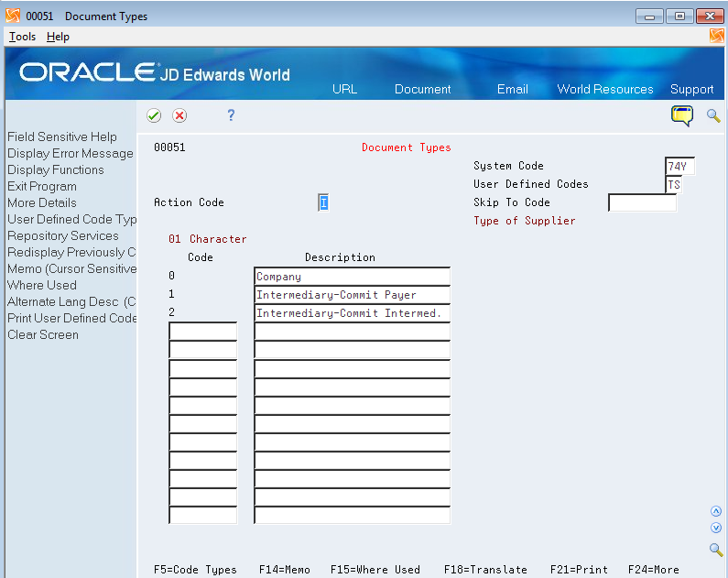The width and height of the screenshot is (728, 578).
Task: Click the application icon in the title bar
Action: (x=13, y=16)
